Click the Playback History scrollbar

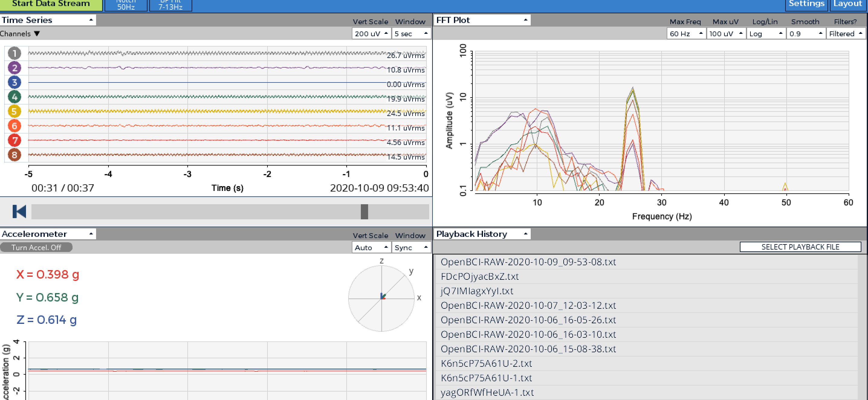(x=862, y=327)
